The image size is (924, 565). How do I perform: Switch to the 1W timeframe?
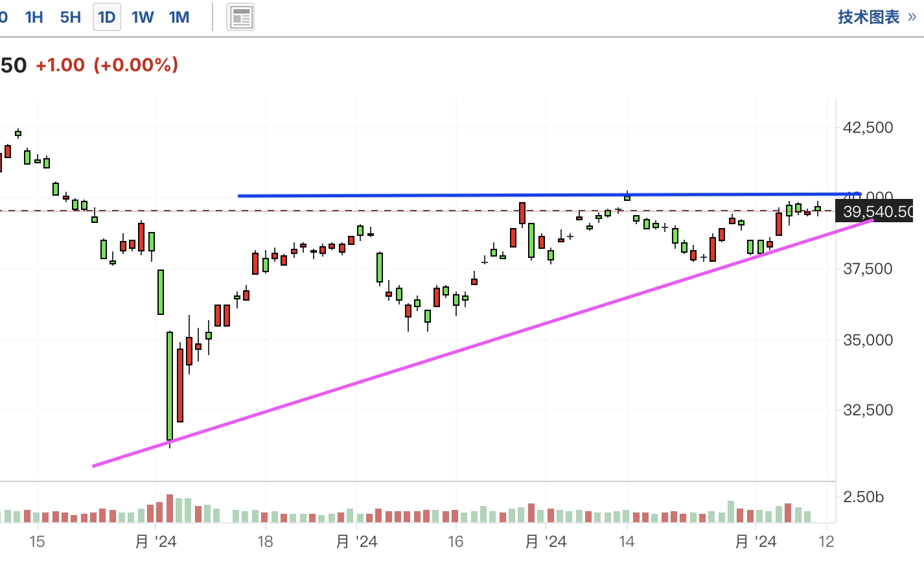[x=143, y=17]
